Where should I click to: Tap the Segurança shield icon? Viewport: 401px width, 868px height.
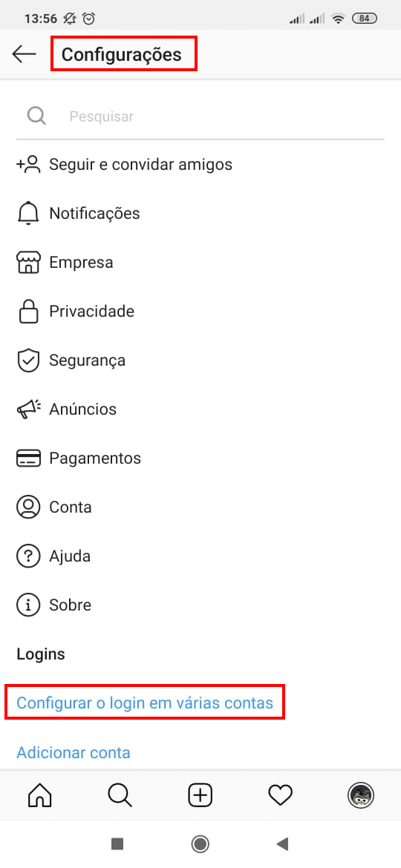pos(28,361)
